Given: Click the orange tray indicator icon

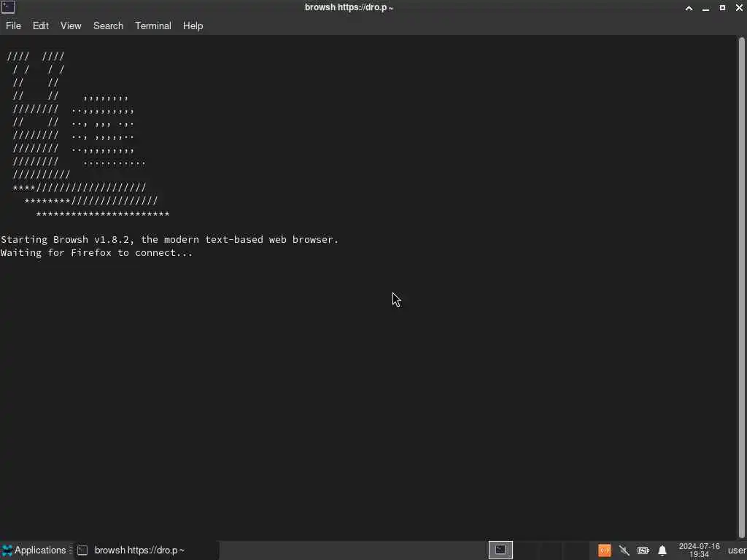Looking at the screenshot, I should [x=605, y=551].
